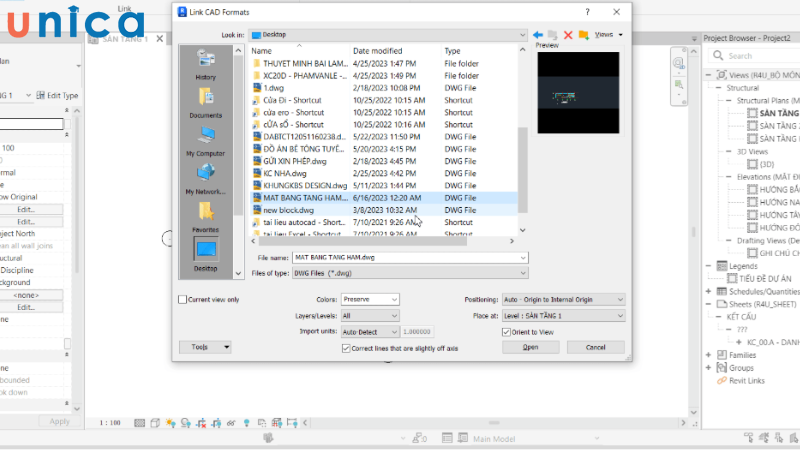The image size is (800, 450).
Task: Create a new folder icon in dialog
Action: 583,35
